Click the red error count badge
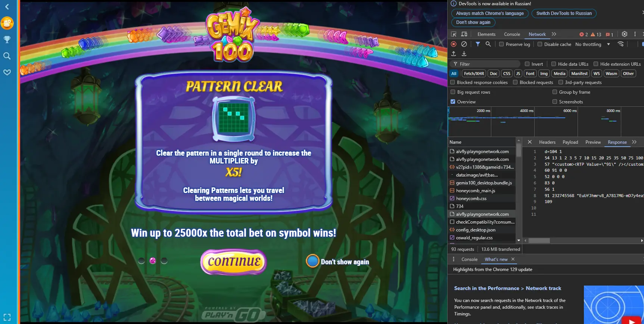The width and height of the screenshot is (644, 324). point(584,34)
